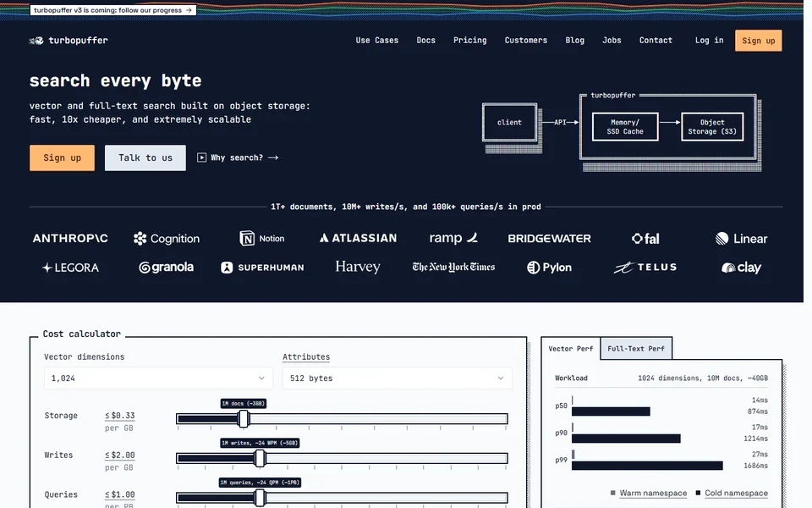Click the Cold namespace legend label

click(x=736, y=493)
